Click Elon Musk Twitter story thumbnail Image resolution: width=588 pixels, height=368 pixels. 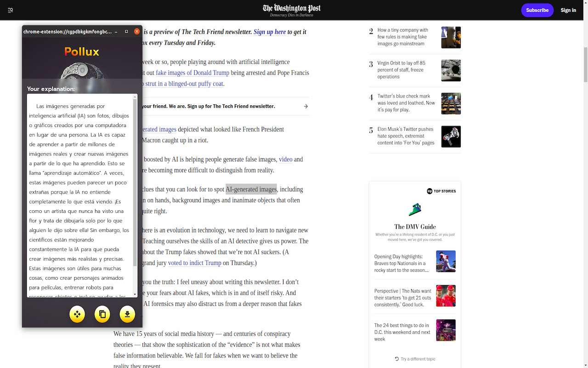coord(451,137)
